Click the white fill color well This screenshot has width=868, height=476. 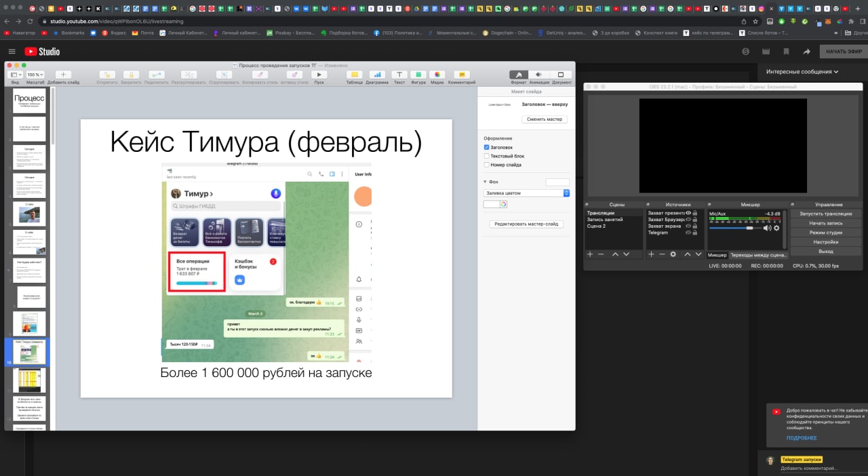(x=492, y=204)
